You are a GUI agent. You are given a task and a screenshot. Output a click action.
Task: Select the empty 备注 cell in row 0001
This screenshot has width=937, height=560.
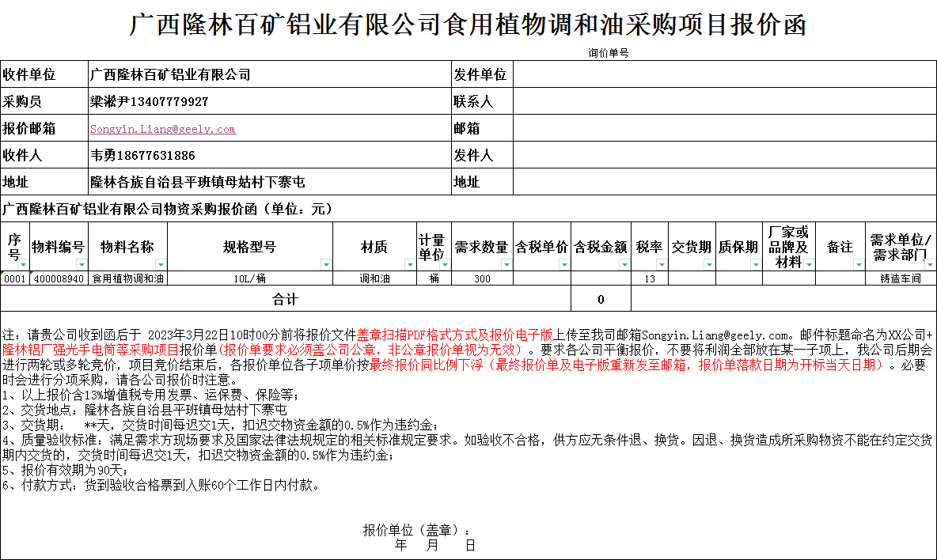pyautogui.click(x=840, y=278)
